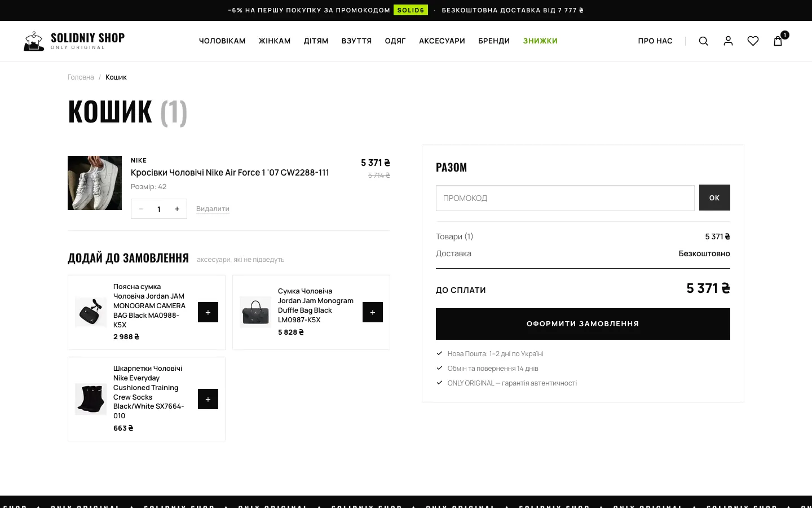The image size is (812, 508).
Task: Click the NIKE brand label
Action: coord(139,160)
